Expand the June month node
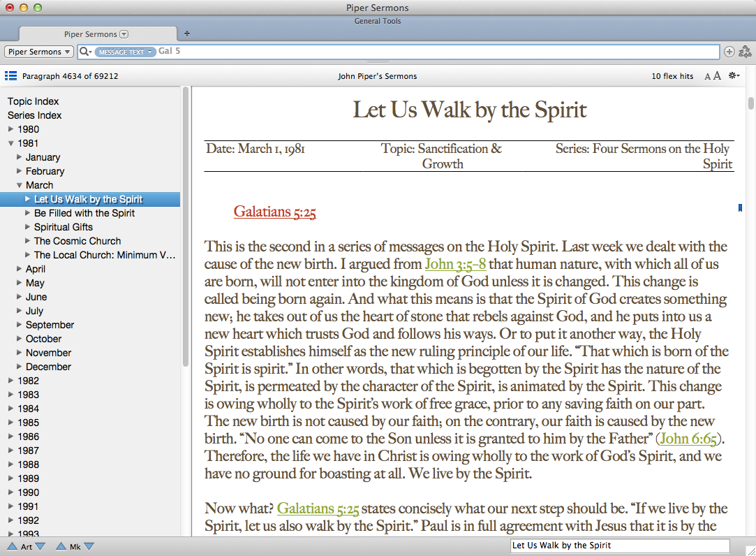This screenshot has height=556, width=756. [20, 296]
